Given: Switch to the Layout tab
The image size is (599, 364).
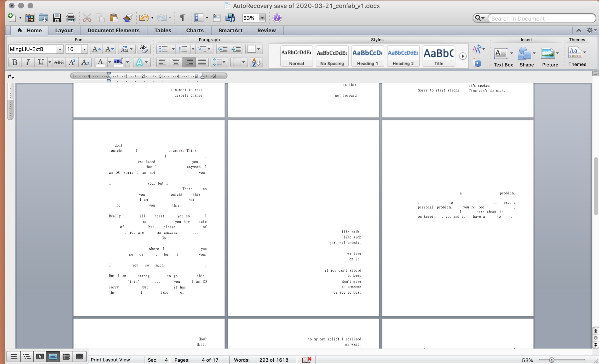Looking at the screenshot, I should (64, 30).
